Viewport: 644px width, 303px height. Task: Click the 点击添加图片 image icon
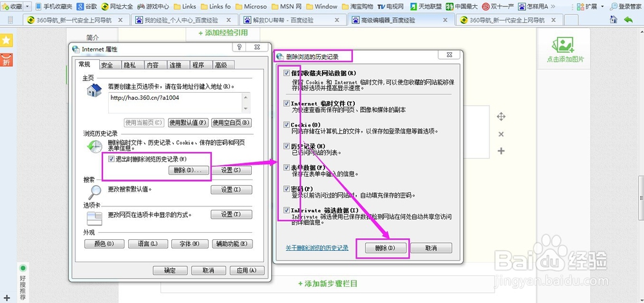[564, 45]
